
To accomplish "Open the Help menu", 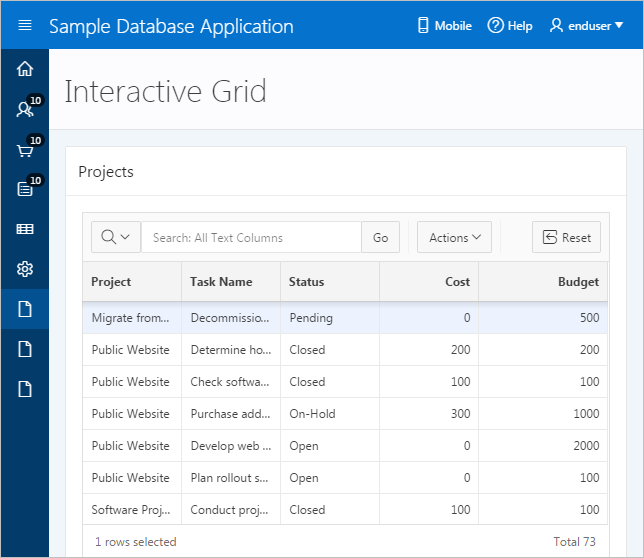I will tap(510, 26).
